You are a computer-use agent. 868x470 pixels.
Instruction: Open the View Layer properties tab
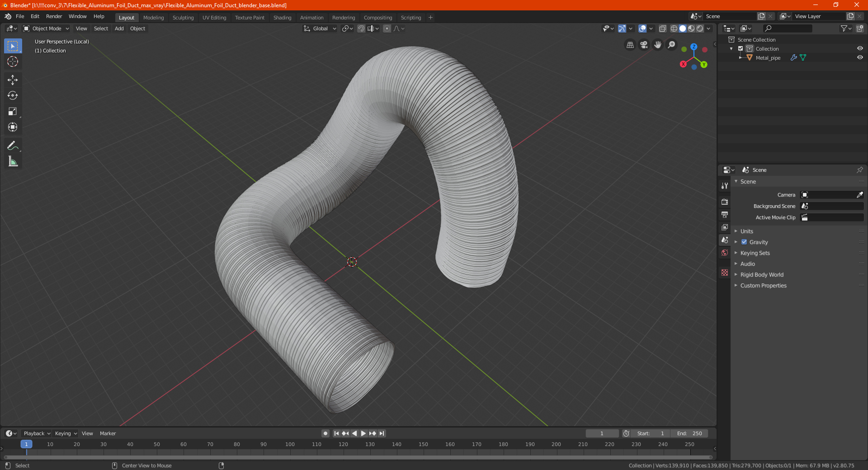725,227
